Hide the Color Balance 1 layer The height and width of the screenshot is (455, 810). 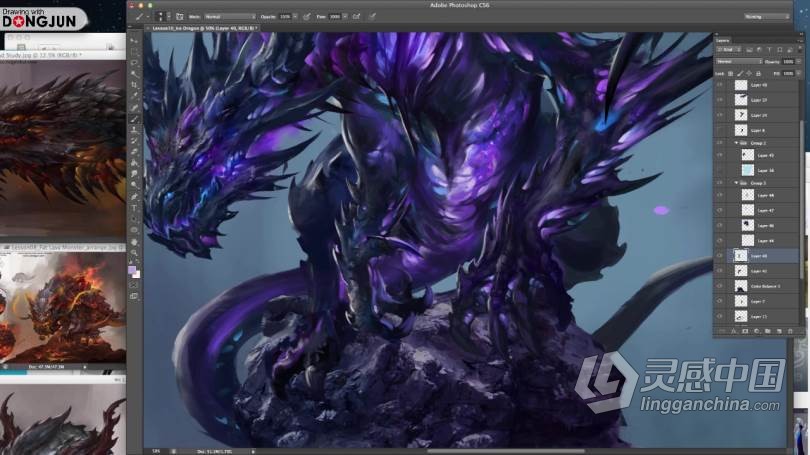pyautogui.click(x=720, y=286)
